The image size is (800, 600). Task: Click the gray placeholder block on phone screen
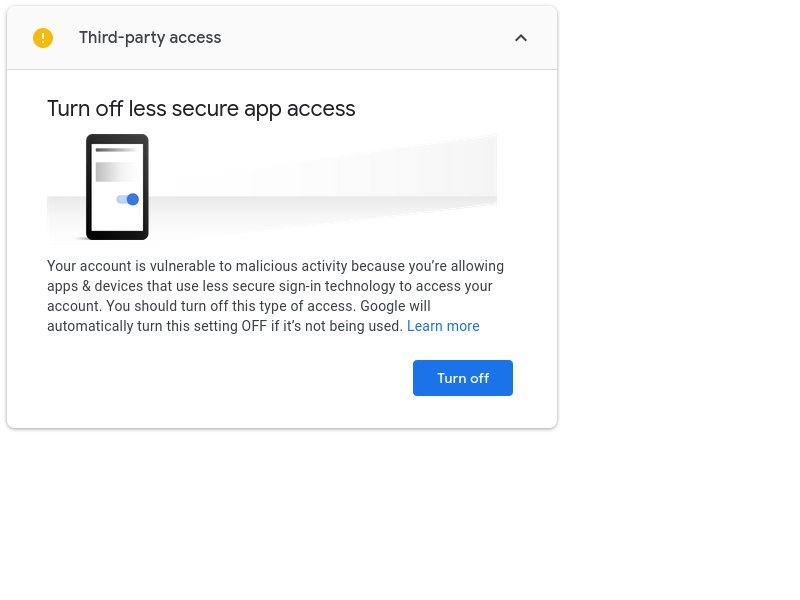[x=116, y=172]
